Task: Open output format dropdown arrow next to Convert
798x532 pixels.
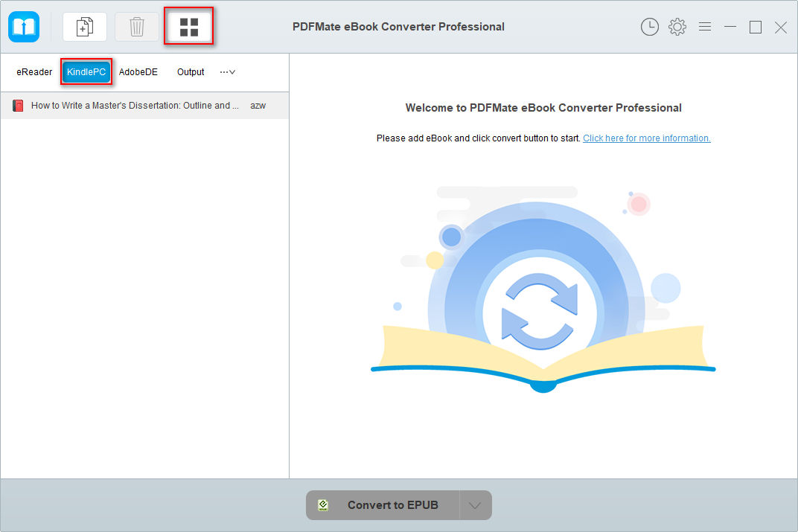Action: [476, 505]
